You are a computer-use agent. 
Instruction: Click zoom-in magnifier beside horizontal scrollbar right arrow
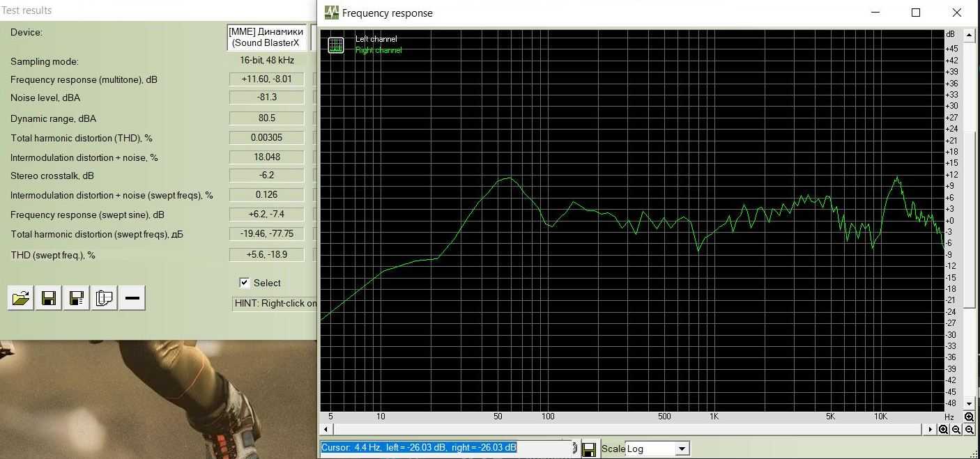(x=944, y=430)
